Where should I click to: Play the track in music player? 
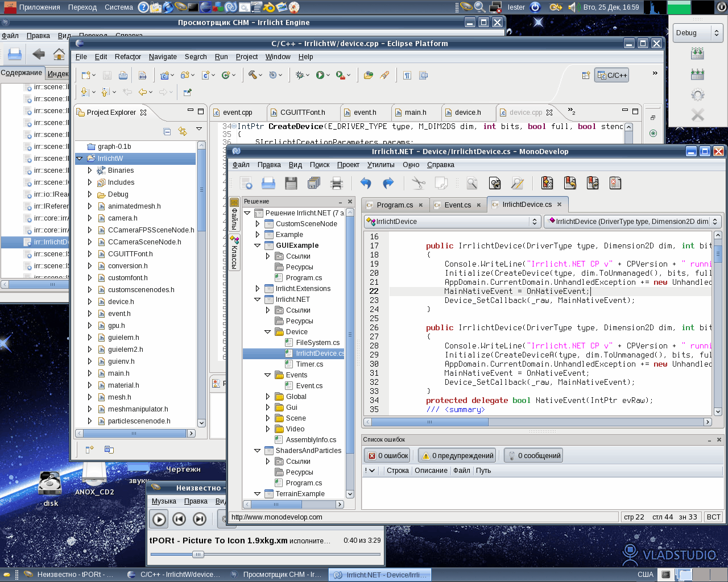tap(159, 518)
